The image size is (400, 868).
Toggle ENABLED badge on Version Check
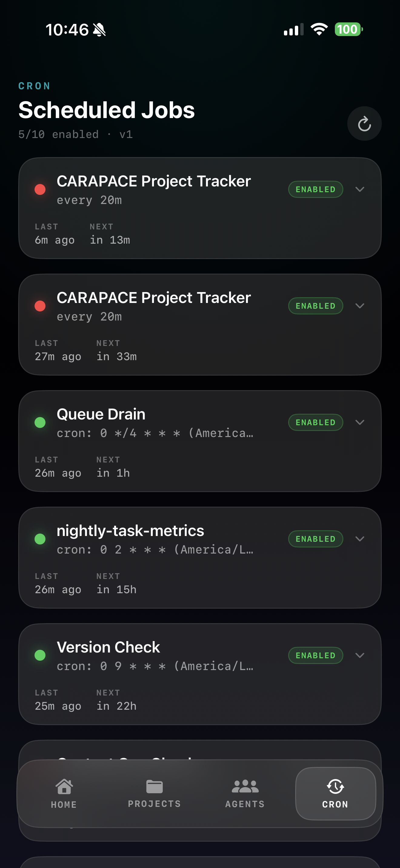(315, 655)
